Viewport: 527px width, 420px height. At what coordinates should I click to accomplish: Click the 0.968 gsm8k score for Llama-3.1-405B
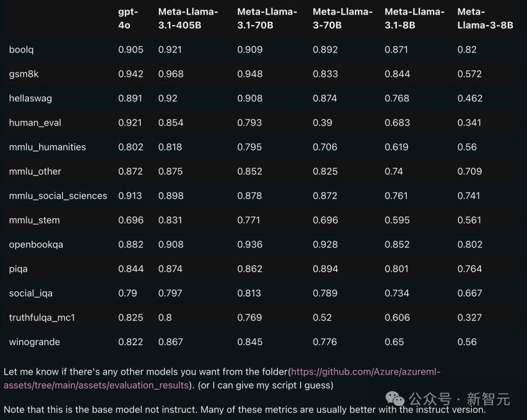pos(171,74)
